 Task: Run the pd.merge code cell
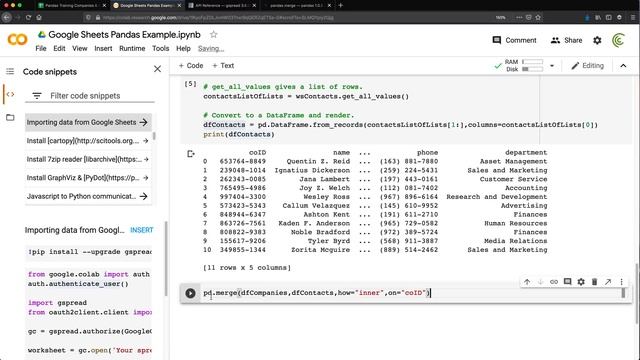point(190,293)
